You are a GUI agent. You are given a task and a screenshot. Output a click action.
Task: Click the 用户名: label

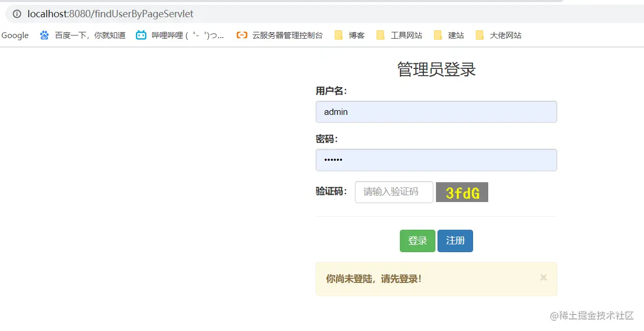click(x=331, y=91)
